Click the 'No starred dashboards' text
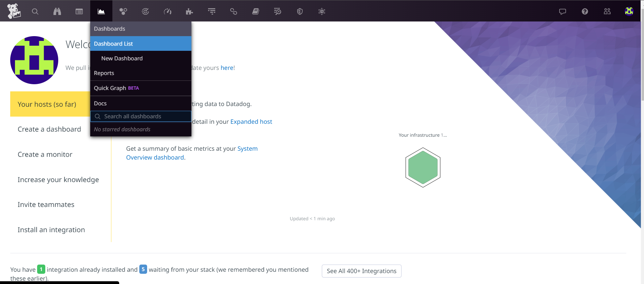 pyautogui.click(x=122, y=129)
